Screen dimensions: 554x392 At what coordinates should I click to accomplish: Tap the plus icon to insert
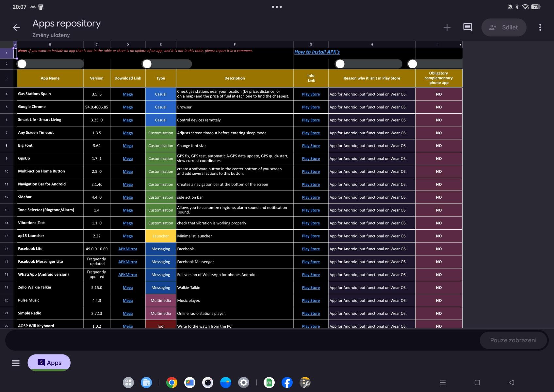(x=447, y=28)
